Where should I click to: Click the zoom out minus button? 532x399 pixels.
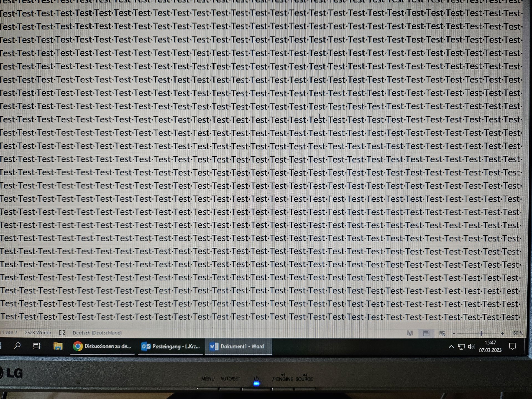coord(454,333)
